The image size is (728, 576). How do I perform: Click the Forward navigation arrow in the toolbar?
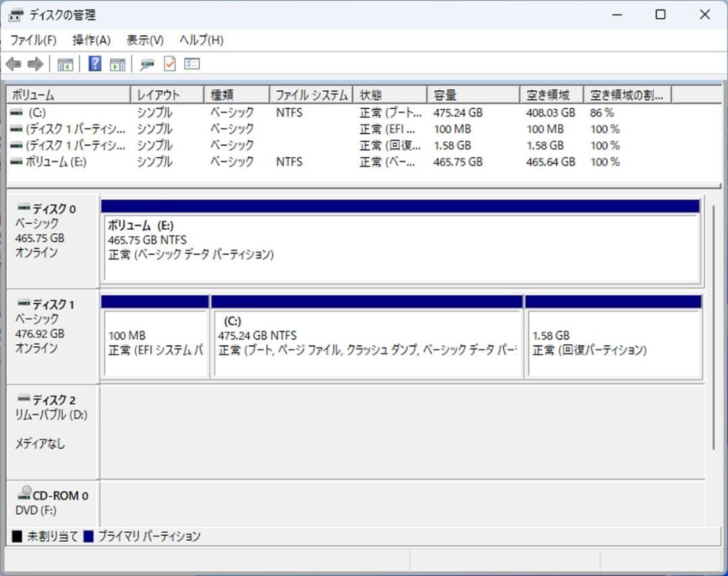35,64
